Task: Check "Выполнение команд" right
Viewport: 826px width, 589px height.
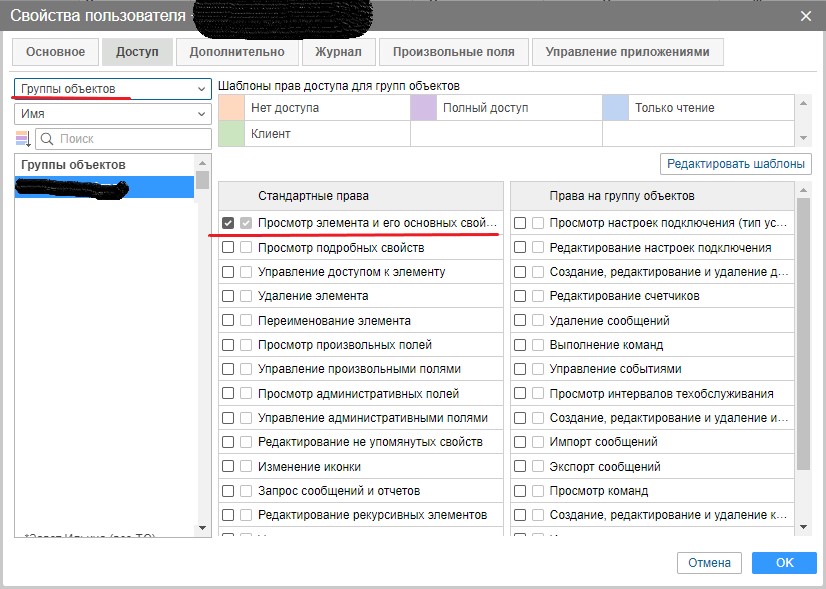Action: tap(520, 345)
